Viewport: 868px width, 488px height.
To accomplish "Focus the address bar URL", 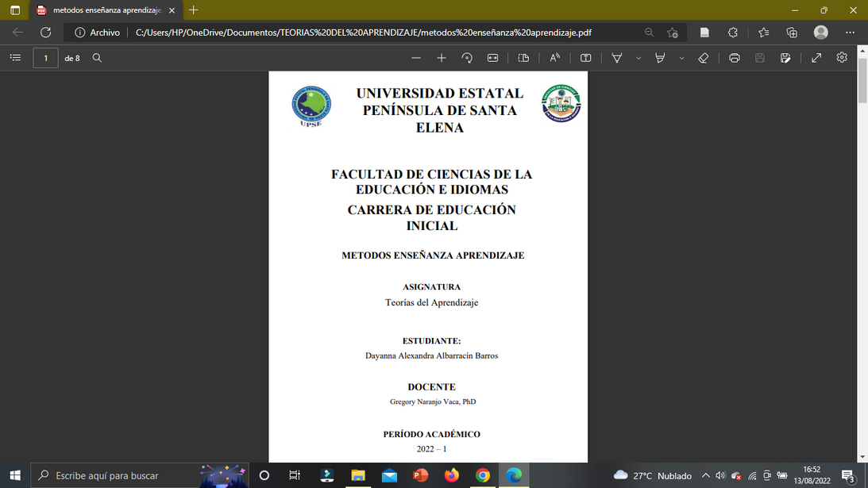I will point(364,32).
